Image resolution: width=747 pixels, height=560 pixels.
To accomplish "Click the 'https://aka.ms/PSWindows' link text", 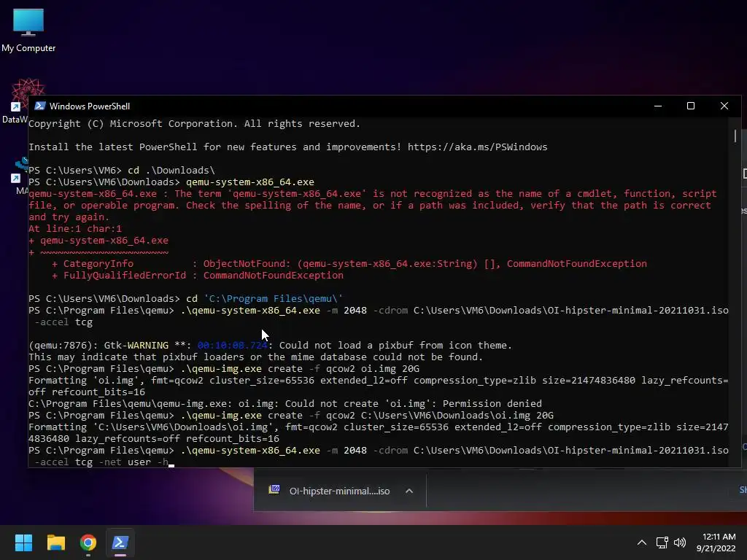I will (477, 147).
